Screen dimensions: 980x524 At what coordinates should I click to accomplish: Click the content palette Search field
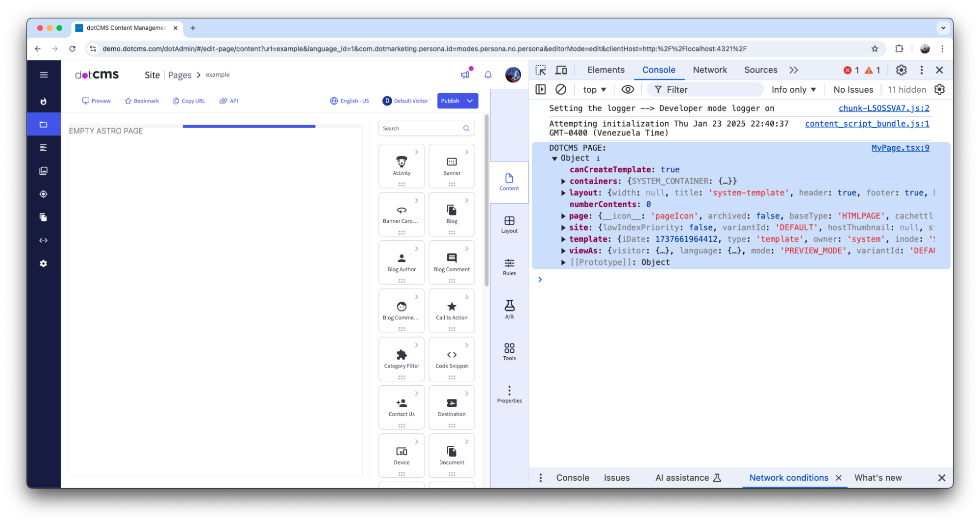point(421,129)
